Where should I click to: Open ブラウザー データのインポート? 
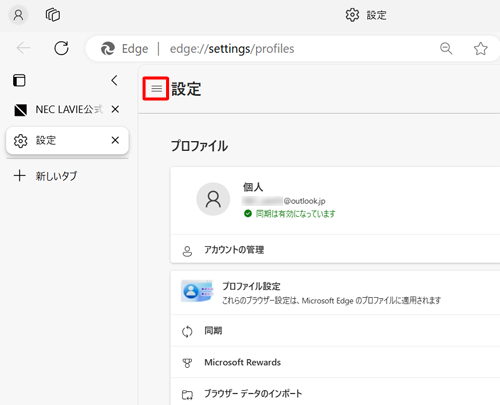coord(335,393)
